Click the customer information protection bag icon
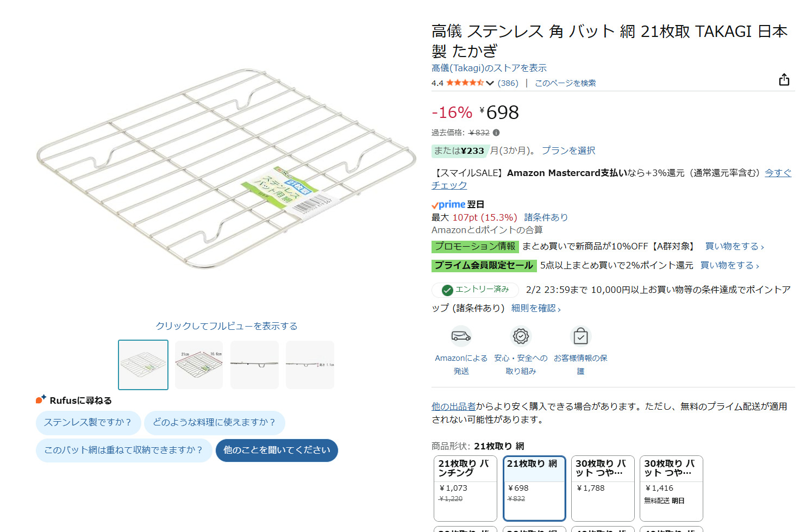This screenshot has width=800, height=532. [x=580, y=336]
